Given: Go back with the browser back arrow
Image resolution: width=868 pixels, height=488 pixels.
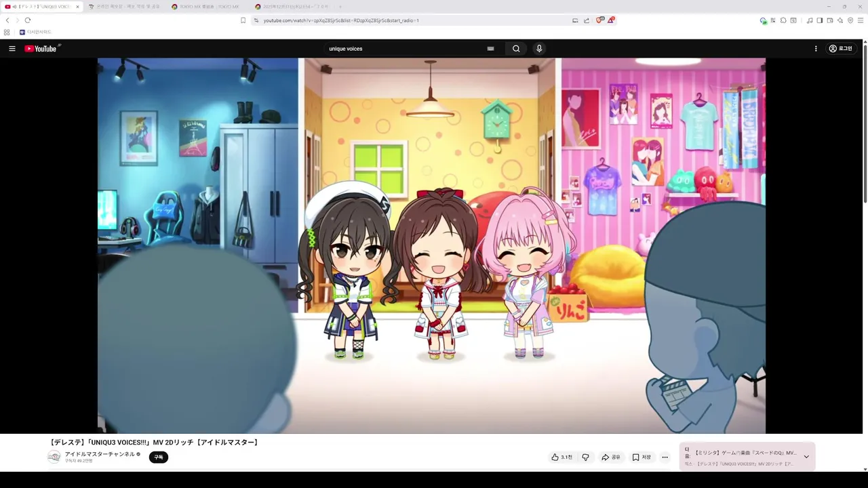Looking at the screenshot, I should [7, 20].
